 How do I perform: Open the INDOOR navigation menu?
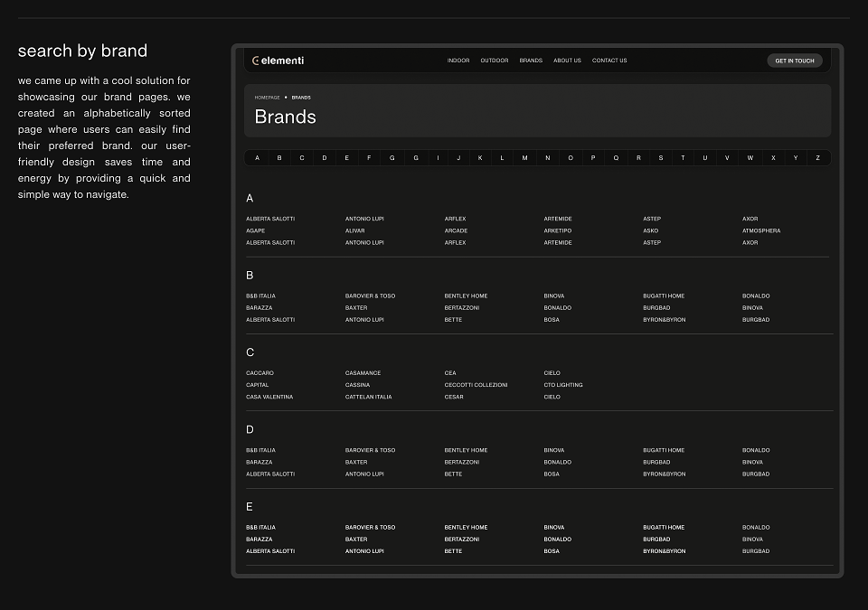458,61
